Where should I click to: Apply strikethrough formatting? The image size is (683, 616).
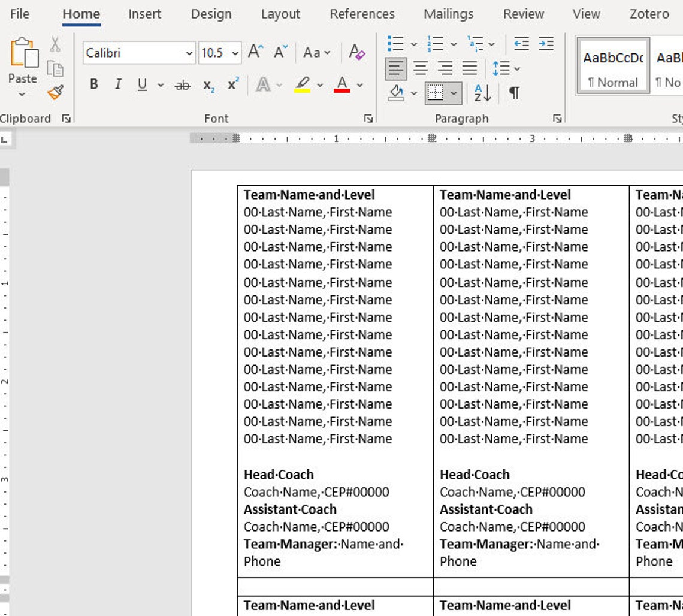(x=183, y=84)
